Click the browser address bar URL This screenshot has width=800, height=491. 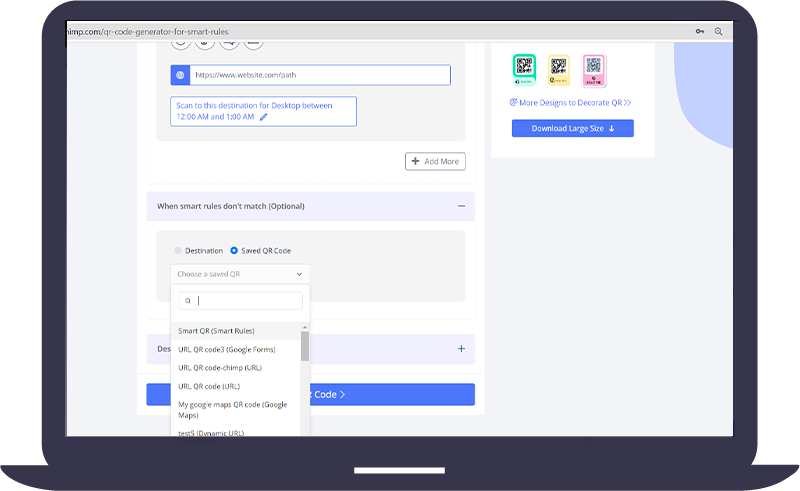(x=148, y=32)
